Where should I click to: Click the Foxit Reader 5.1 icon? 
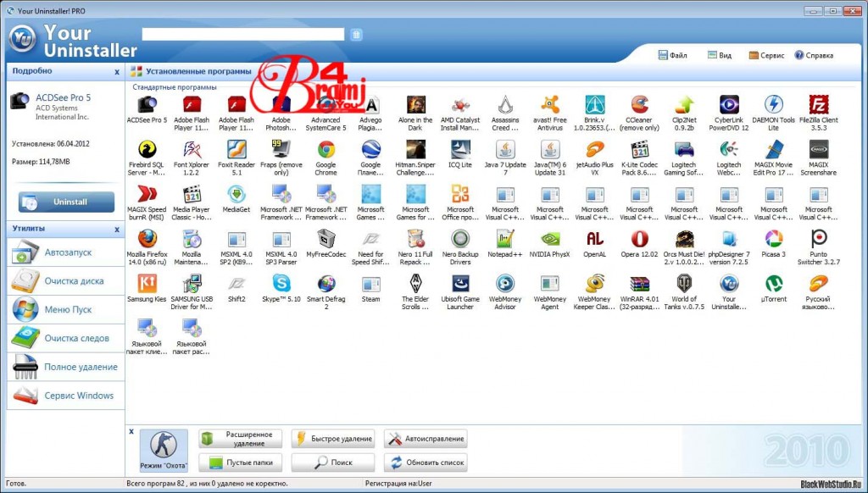coord(236,149)
